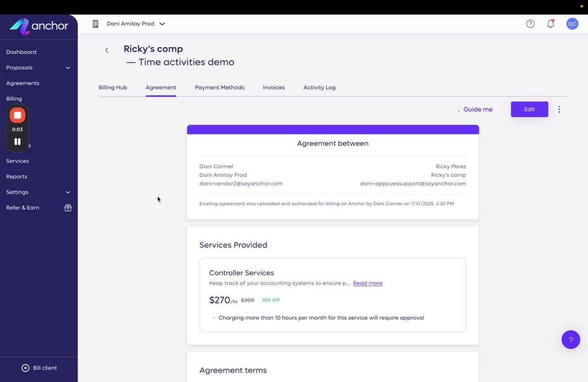Click the back arrow beside Ricky's comp
Screen dimensions: 588x382
(x=107, y=50)
